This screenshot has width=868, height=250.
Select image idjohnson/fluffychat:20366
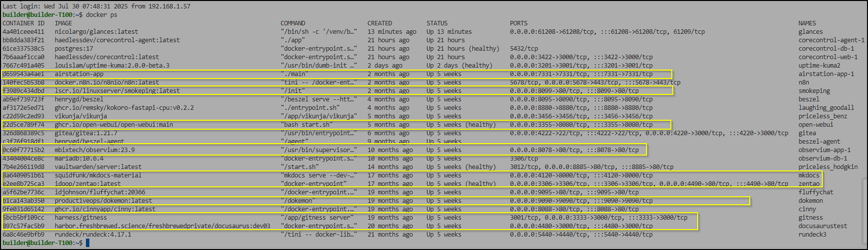pos(100,192)
